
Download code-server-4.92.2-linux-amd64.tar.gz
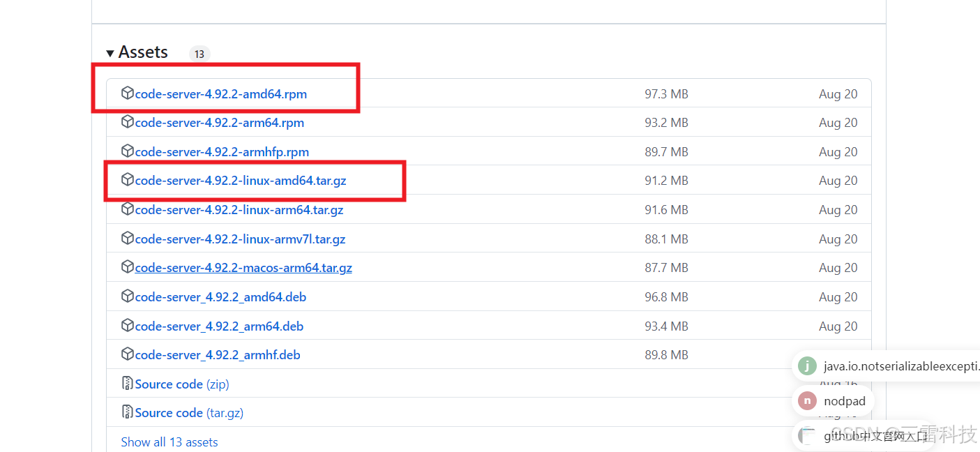coord(241,181)
